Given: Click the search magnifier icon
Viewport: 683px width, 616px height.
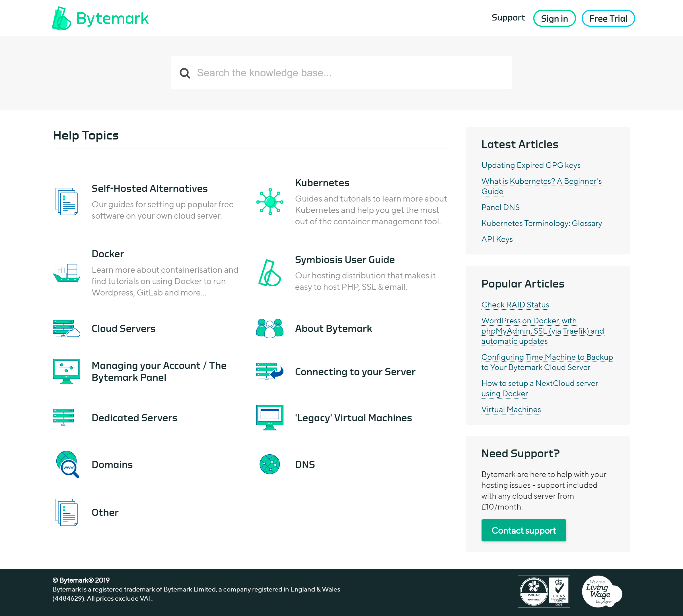Looking at the screenshot, I should tap(185, 73).
